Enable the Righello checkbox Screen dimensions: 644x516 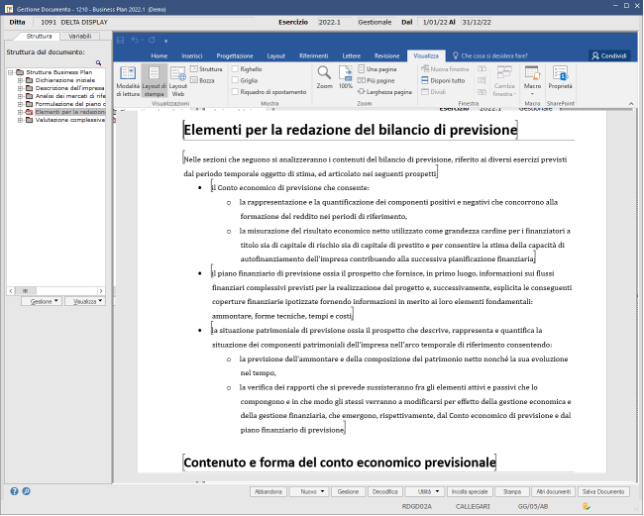coord(235,69)
